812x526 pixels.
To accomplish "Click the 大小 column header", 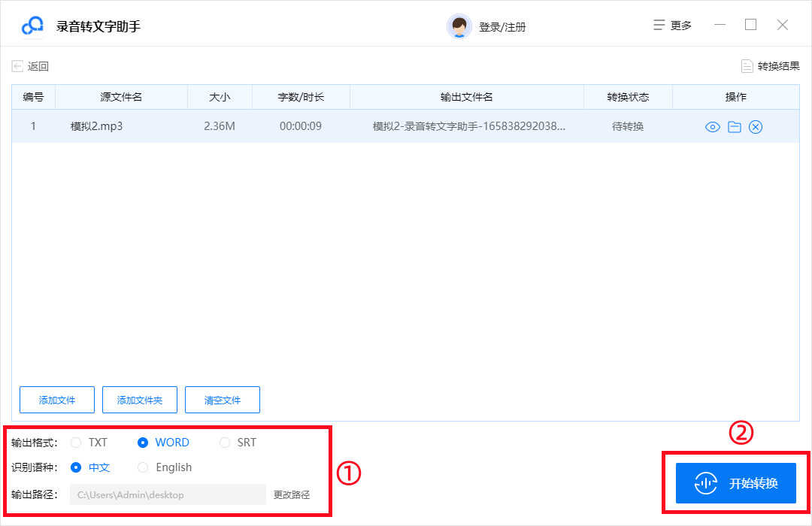I will 220,97.
